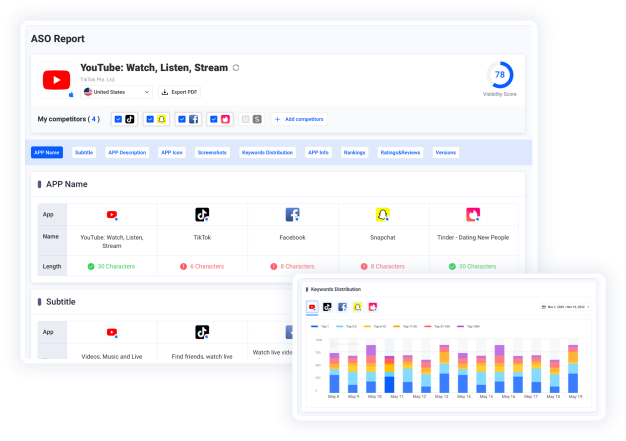Viewport: 626px width, 441px height.
Task: Click the '8 Characters' under Facebook
Action: click(297, 266)
